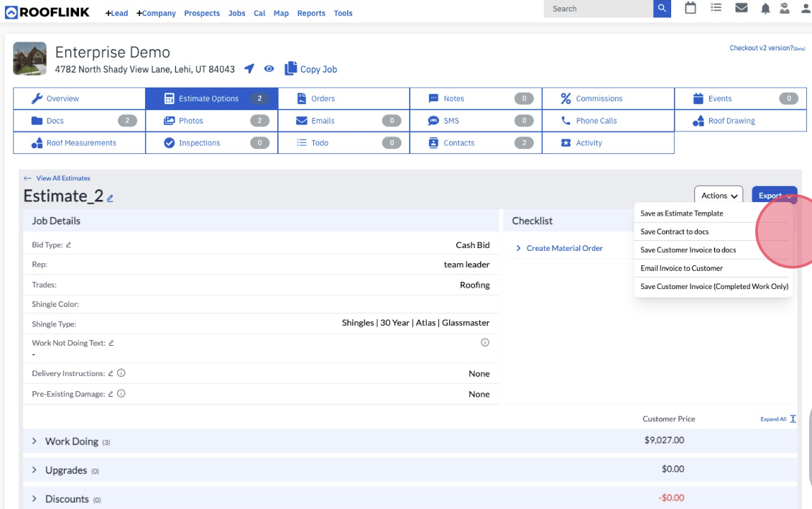The width and height of the screenshot is (812, 509).
Task: Choose Save Customer Invoice (Completed Work Only)
Action: tap(713, 286)
